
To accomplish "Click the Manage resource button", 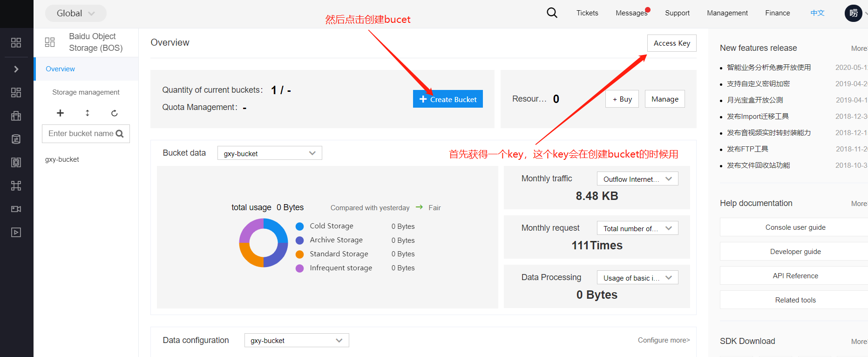I will (665, 99).
